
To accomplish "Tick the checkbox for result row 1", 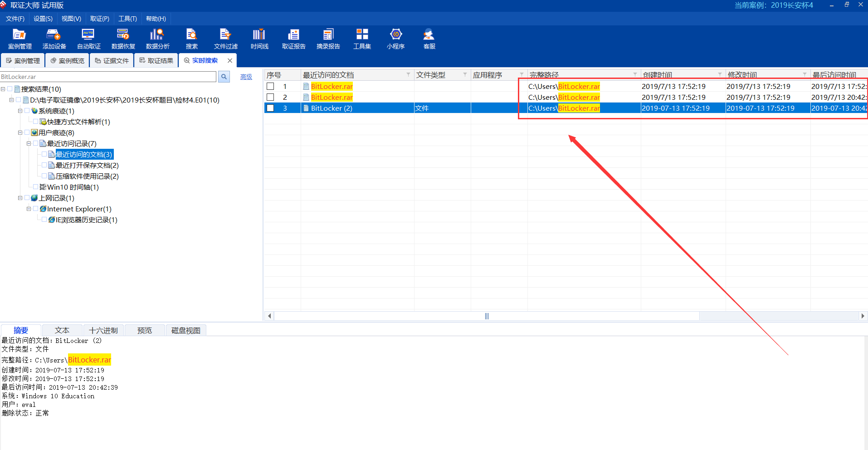I will [270, 86].
